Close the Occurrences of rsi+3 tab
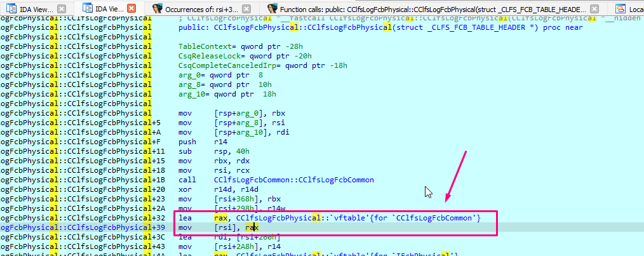The image size is (644, 256). pyautogui.click(x=246, y=9)
